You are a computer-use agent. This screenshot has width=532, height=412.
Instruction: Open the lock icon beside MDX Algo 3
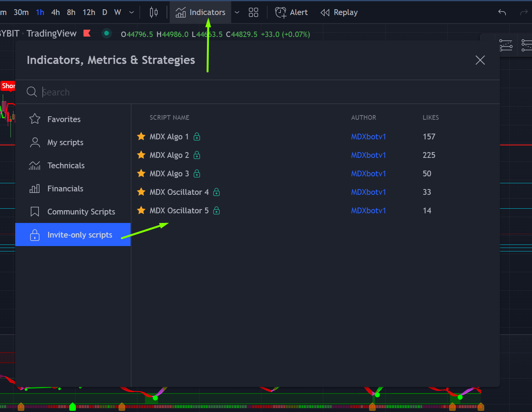point(197,173)
